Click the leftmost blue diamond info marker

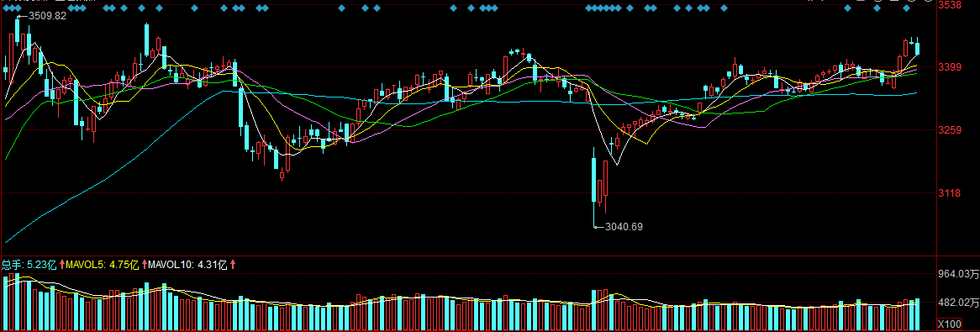[5, 8]
